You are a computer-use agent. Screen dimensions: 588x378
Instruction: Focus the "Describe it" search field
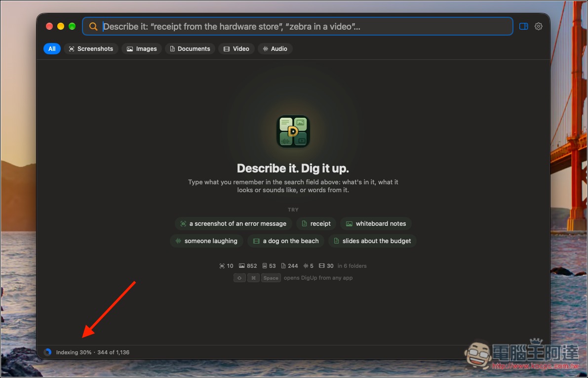coord(297,26)
